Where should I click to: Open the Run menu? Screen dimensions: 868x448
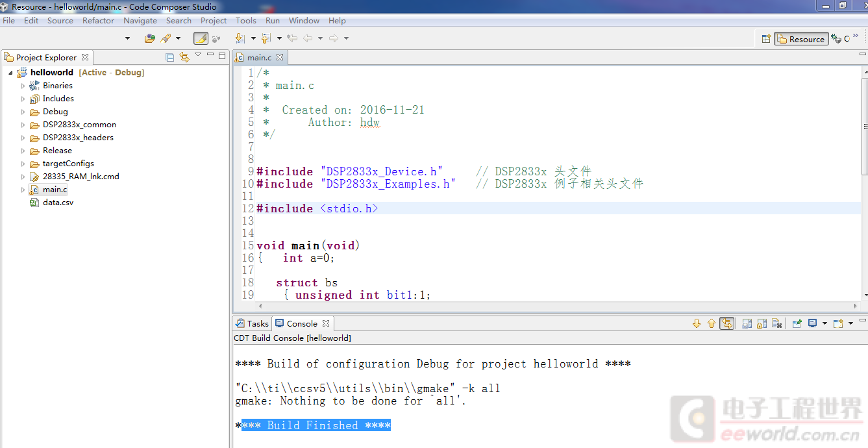273,20
